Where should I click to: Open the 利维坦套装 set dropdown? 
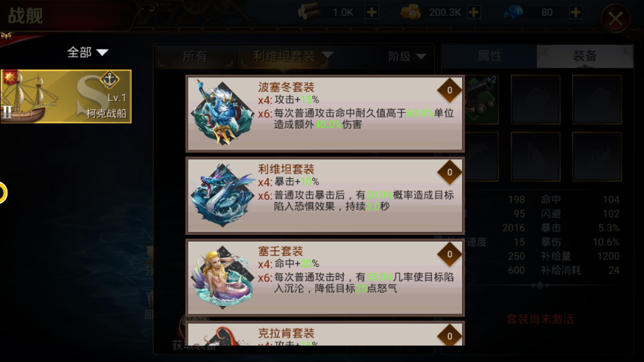pos(293,55)
